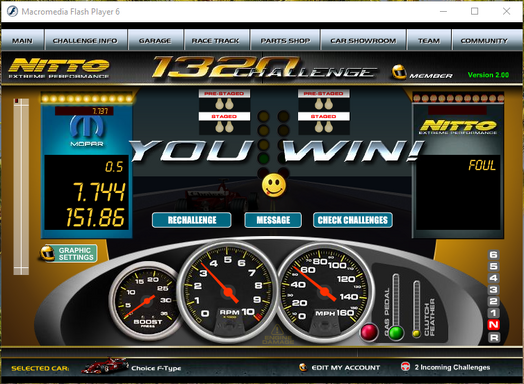The height and width of the screenshot is (384, 524).
Task: Click the Check Challenges button
Action: [x=353, y=220]
